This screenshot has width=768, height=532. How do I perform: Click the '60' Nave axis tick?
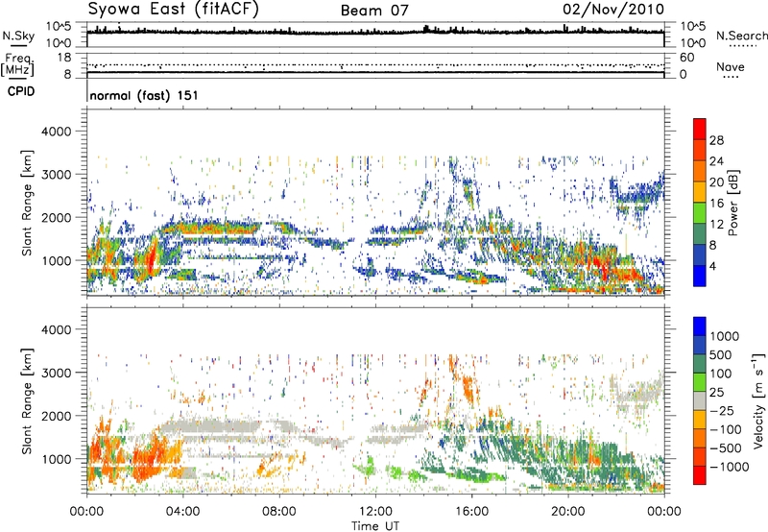pyautogui.click(x=686, y=58)
